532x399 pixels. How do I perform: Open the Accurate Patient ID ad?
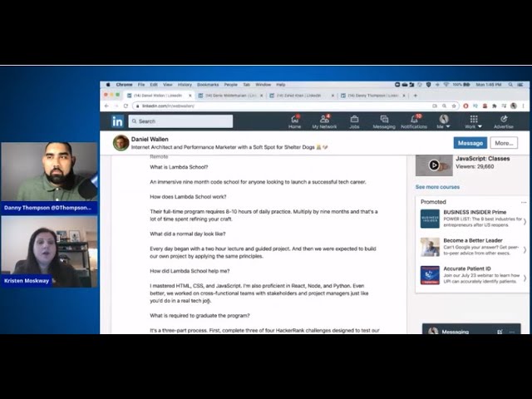click(x=467, y=268)
